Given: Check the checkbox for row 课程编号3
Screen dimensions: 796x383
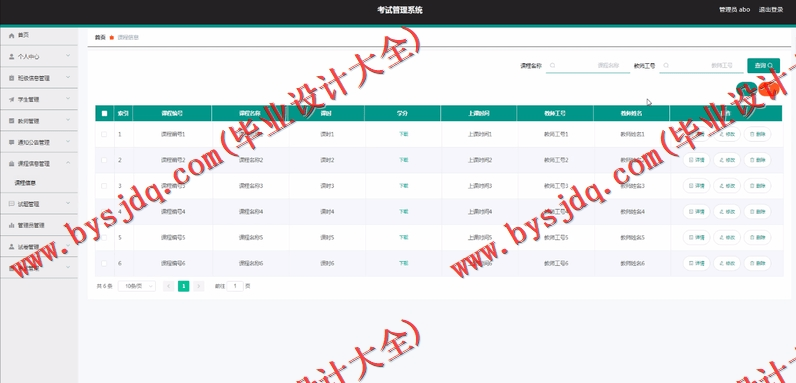Looking at the screenshot, I should click(x=104, y=186).
